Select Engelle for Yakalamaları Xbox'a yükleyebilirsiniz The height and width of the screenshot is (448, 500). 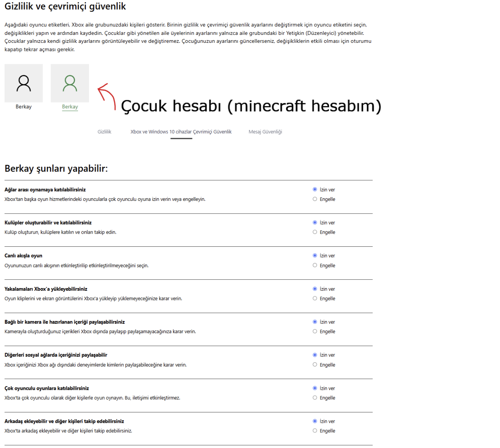click(315, 298)
